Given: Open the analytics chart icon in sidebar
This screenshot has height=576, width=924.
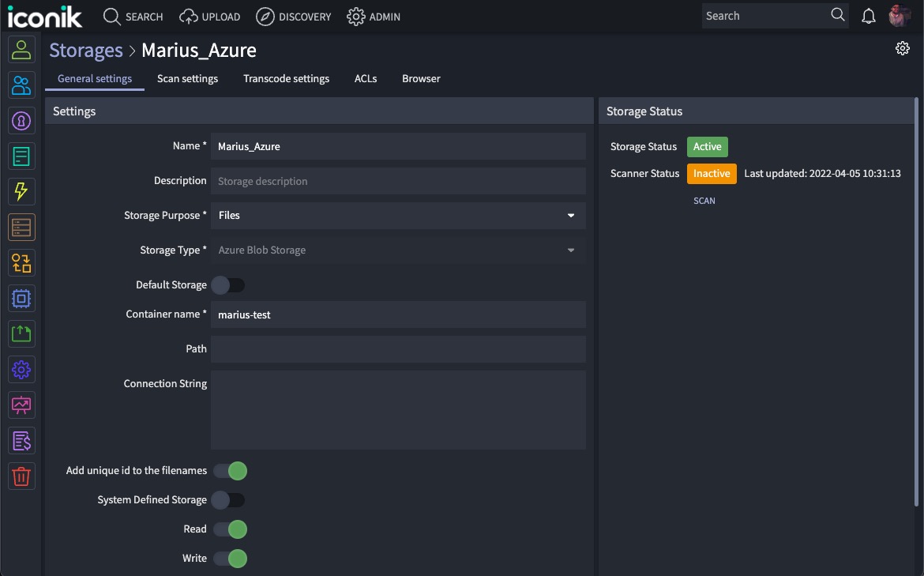Looking at the screenshot, I should coord(21,405).
